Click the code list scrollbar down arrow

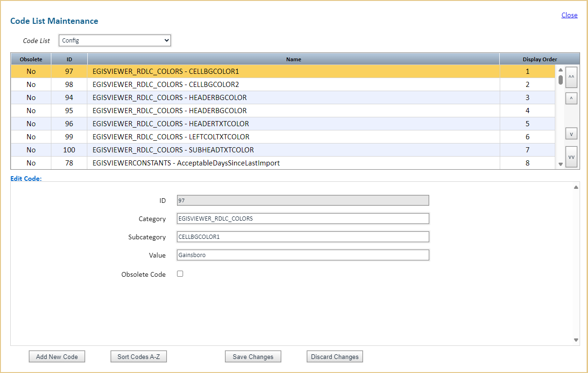560,164
